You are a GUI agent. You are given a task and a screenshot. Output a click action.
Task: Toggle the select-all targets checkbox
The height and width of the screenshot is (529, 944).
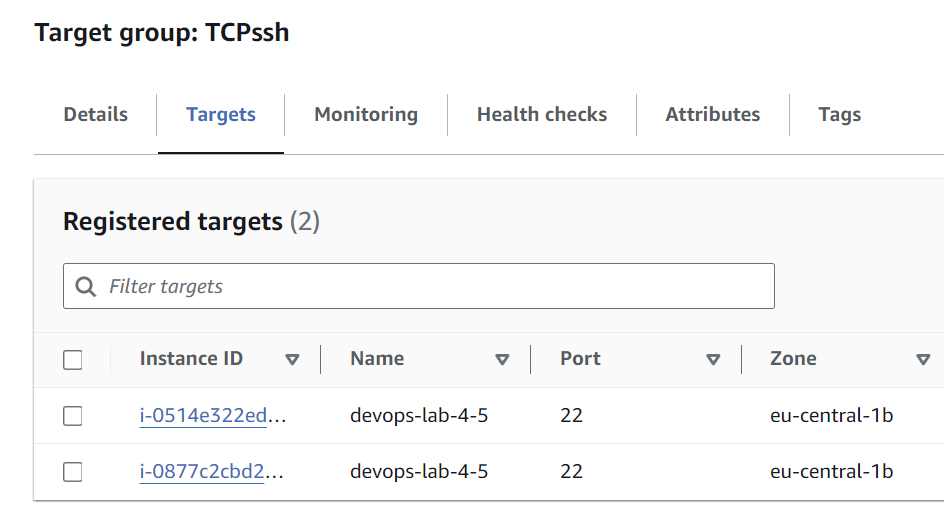pos(73,360)
